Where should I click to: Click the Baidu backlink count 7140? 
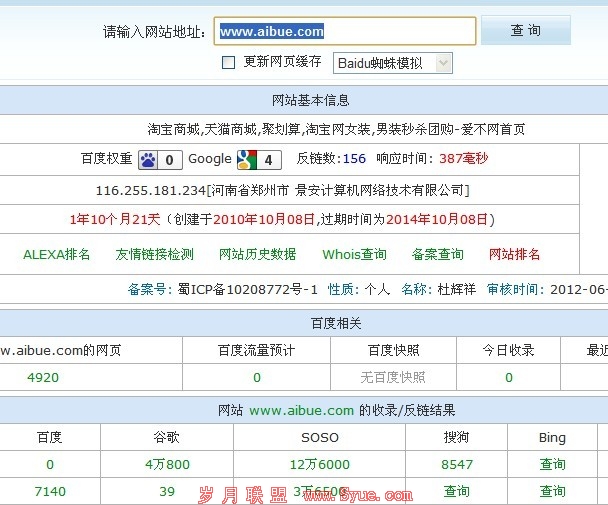coord(50,491)
